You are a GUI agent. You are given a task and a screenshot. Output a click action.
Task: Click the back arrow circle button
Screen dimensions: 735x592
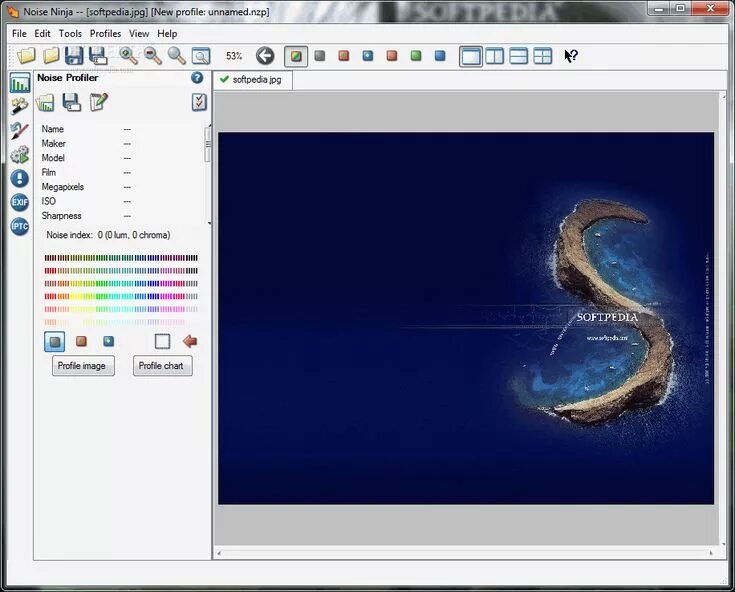point(265,56)
